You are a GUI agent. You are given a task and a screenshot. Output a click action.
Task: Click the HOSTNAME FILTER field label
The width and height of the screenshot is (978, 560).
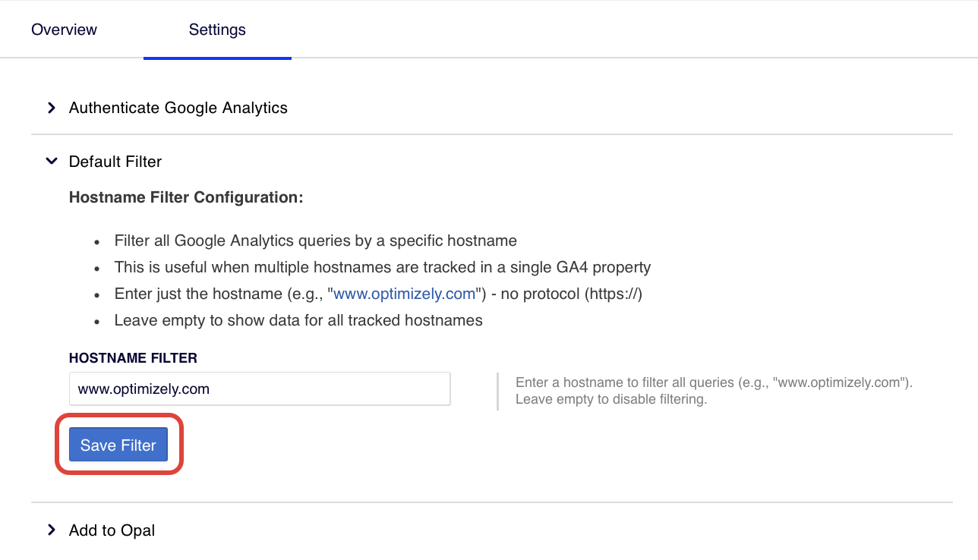coord(133,357)
